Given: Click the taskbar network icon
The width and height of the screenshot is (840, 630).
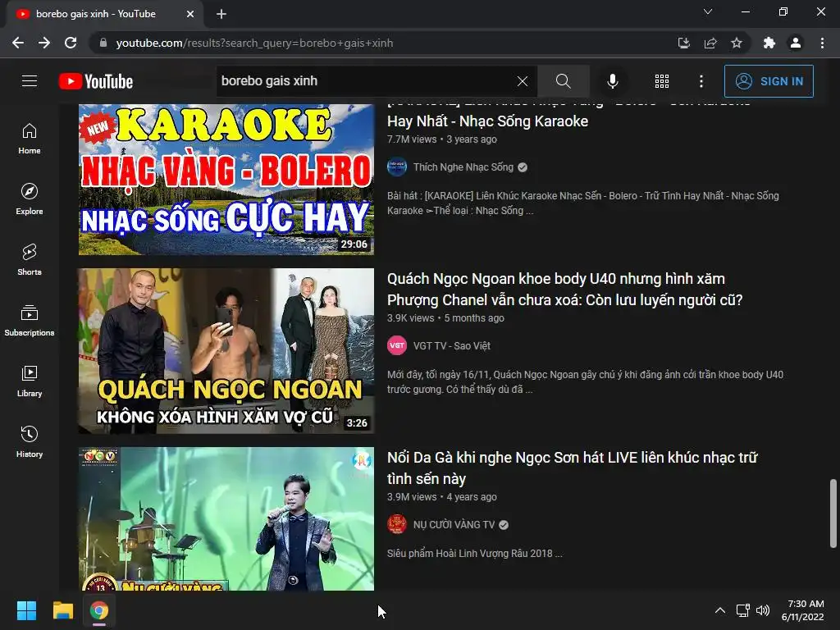Looking at the screenshot, I should pyautogui.click(x=742, y=610).
